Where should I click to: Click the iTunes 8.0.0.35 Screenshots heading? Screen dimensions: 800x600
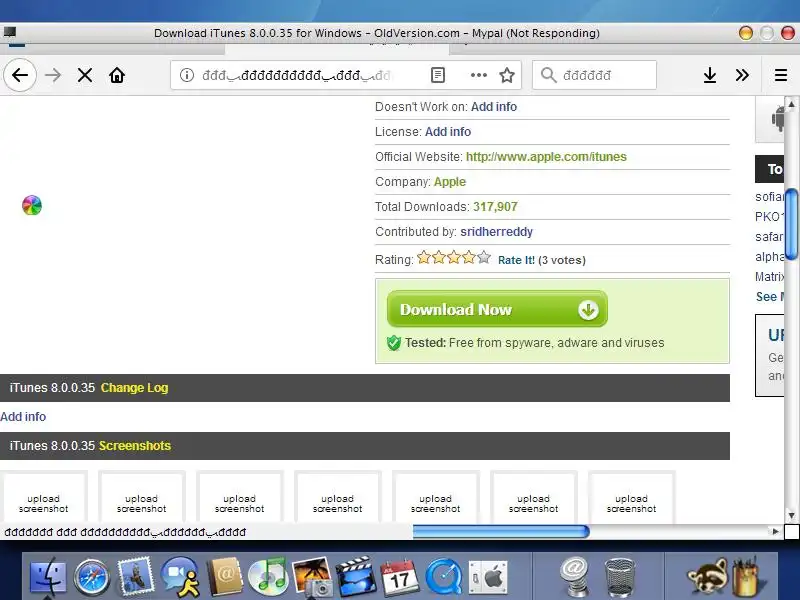point(90,445)
